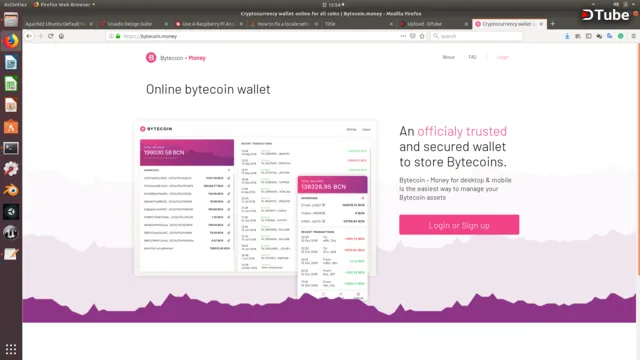
Task: Click the Bytecoin Money logo
Action: (176, 58)
